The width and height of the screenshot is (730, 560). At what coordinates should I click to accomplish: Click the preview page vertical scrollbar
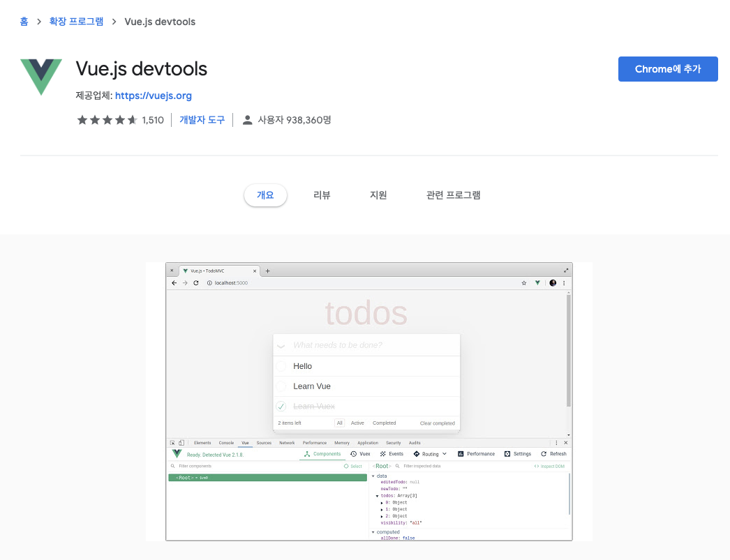pyautogui.click(x=569, y=351)
